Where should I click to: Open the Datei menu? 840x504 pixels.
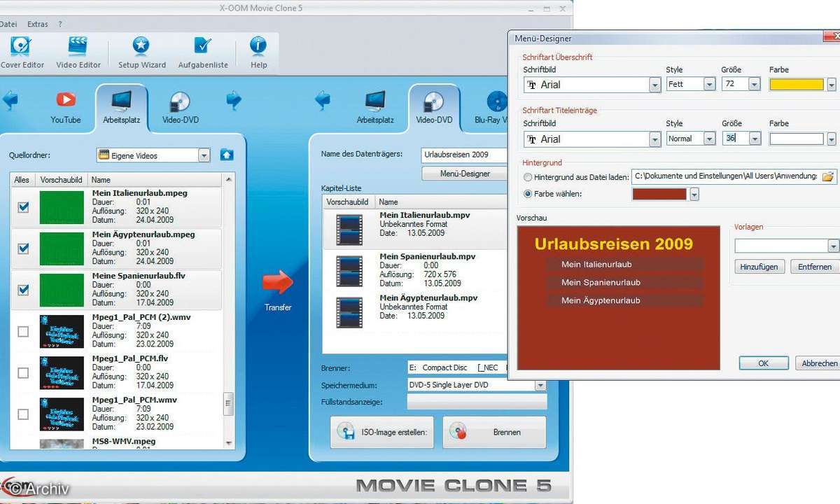[8, 24]
